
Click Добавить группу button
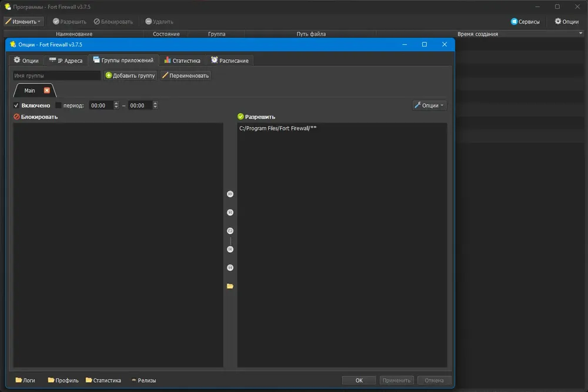click(x=130, y=75)
